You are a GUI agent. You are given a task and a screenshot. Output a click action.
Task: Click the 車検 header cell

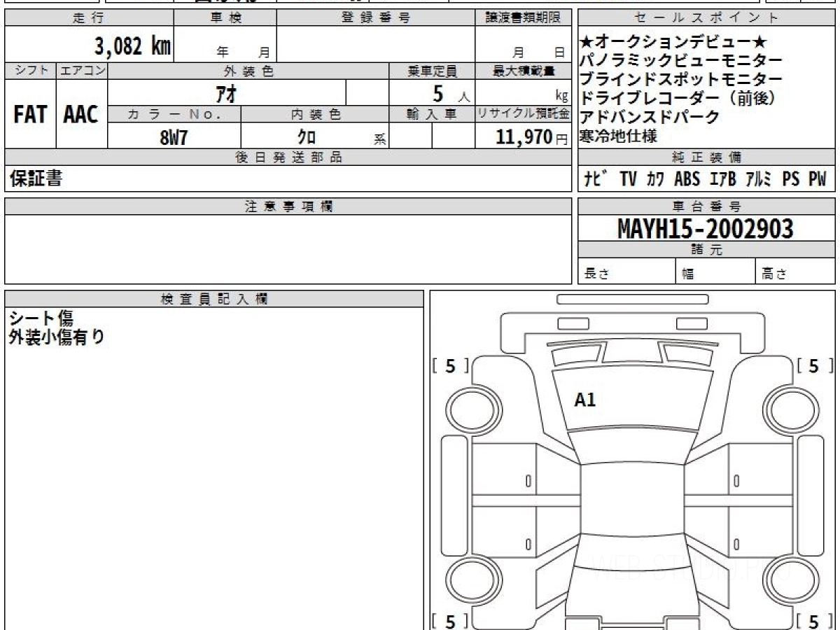coord(225,18)
